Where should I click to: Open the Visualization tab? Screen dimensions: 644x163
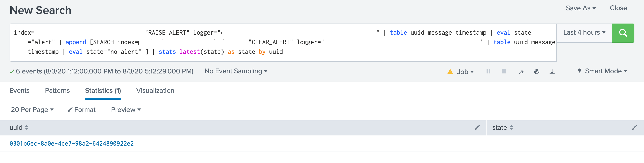tap(155, 91)
